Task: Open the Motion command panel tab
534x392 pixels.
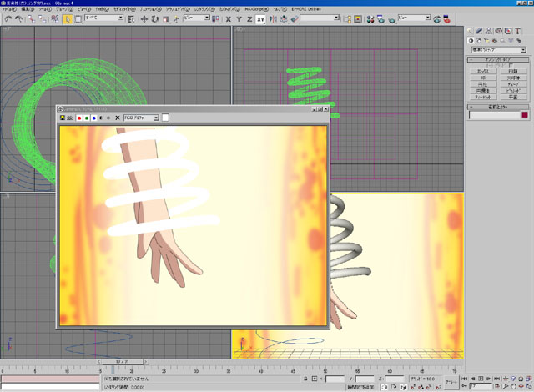Action: (x=499, y=31)
